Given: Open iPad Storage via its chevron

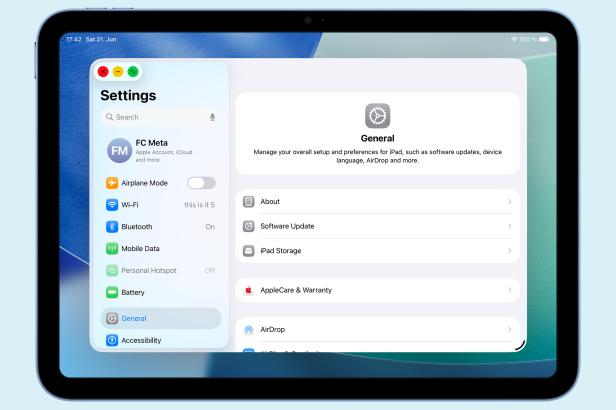Looking at the screenshot, I should pyautogui.click(x=510, y=251).
